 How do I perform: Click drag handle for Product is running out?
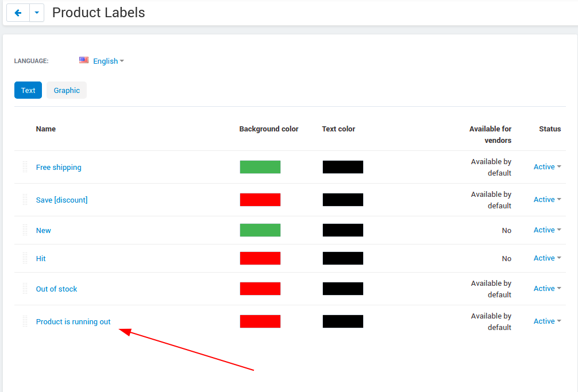point(25,321)
